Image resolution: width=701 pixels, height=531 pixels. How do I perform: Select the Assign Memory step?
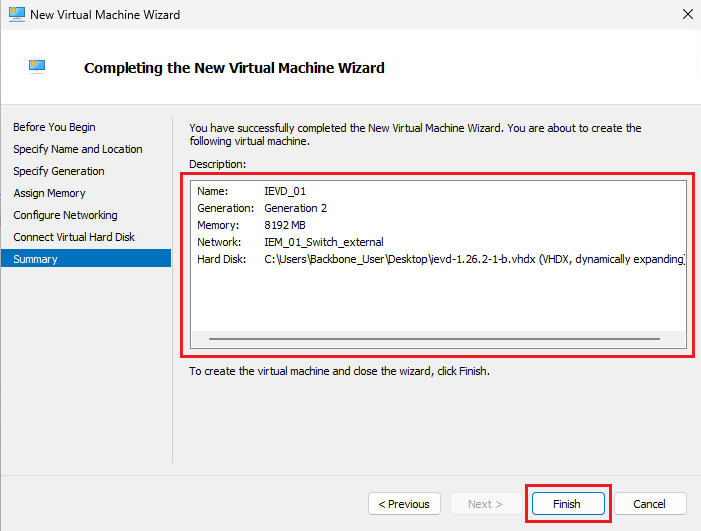coord(49,193)
